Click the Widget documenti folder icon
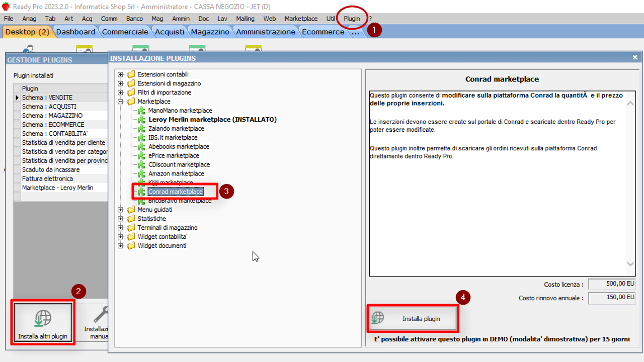Screen dimensions: 644x362 [x=131, y=246]
